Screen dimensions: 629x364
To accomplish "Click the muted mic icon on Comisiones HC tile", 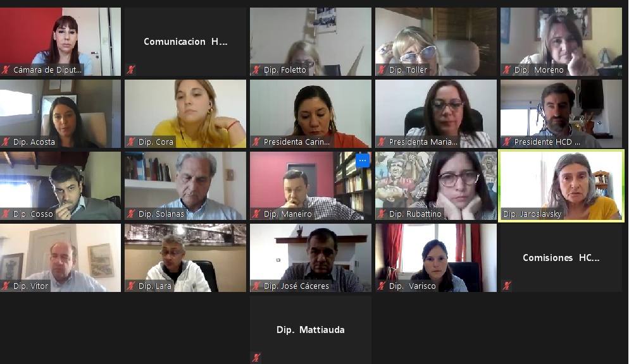I will (507, 286).
